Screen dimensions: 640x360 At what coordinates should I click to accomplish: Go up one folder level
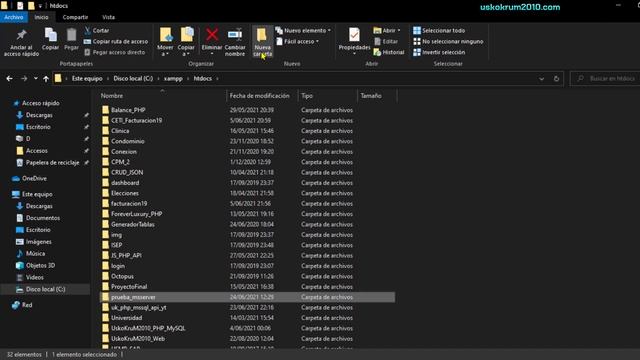46,78
